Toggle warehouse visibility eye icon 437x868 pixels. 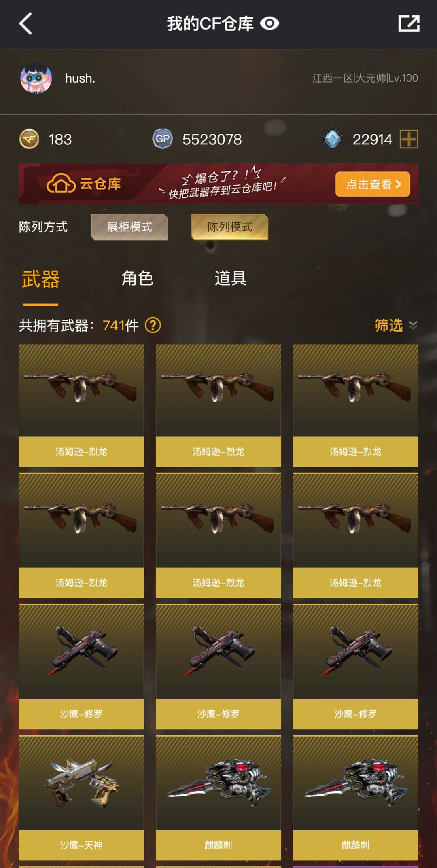[x=269, y=23]
